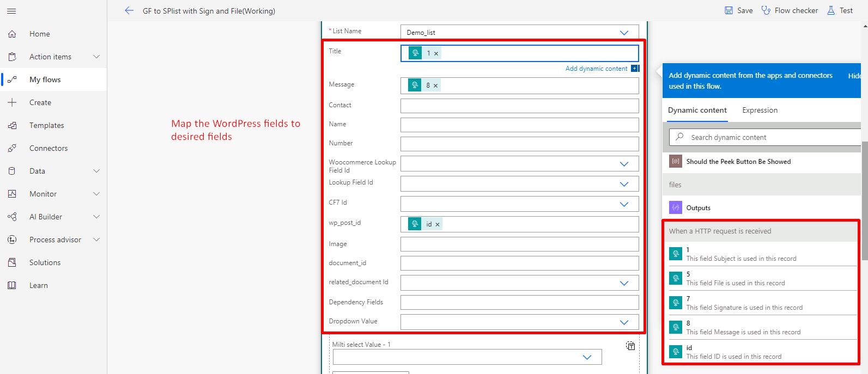Click the Save button label

(x=745, y=10)
